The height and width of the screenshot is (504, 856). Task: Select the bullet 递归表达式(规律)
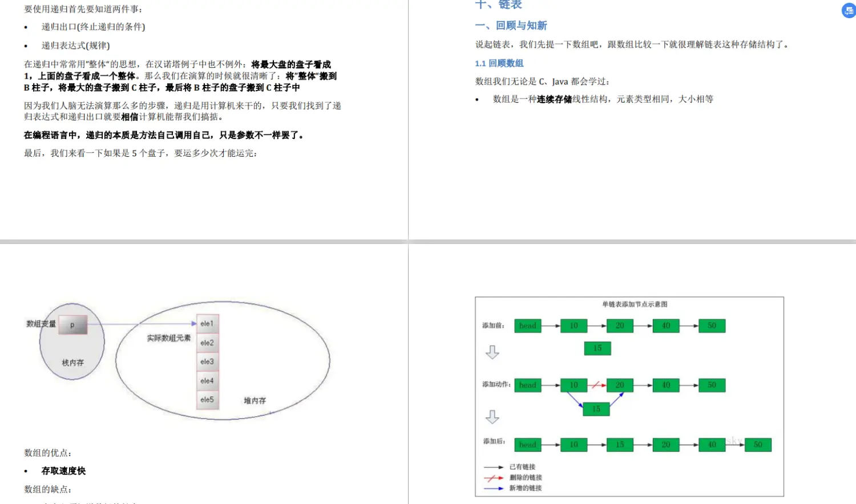tap(75, 46)
